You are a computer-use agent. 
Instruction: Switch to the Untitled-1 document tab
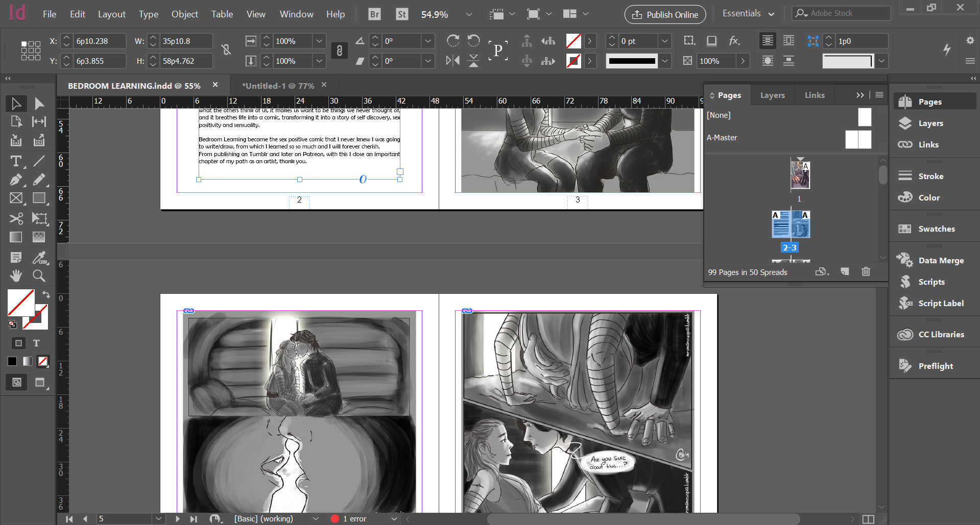(x=278, y=86)
